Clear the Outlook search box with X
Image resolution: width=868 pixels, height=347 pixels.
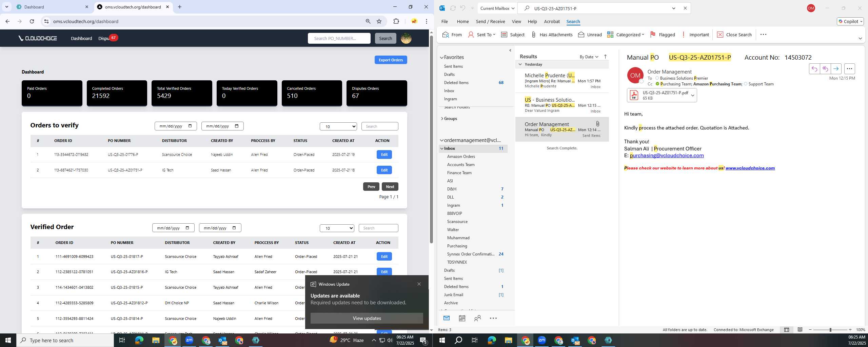pos(685,8)
